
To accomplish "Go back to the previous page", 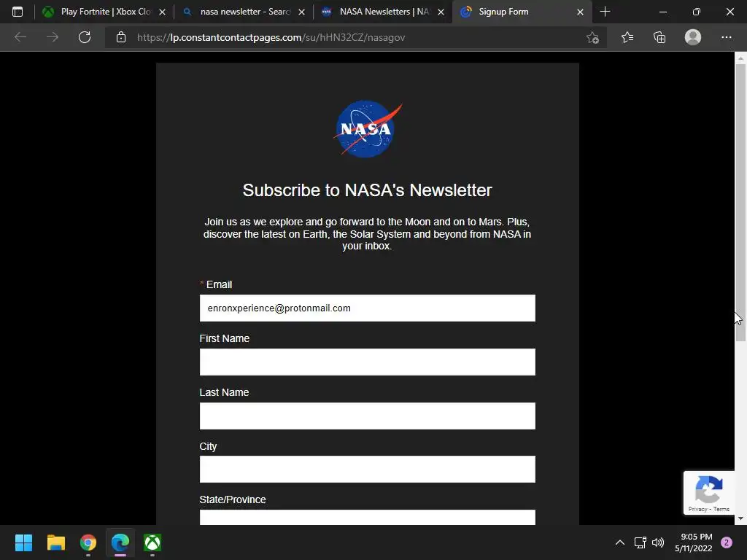I will (x=20, y=37).
